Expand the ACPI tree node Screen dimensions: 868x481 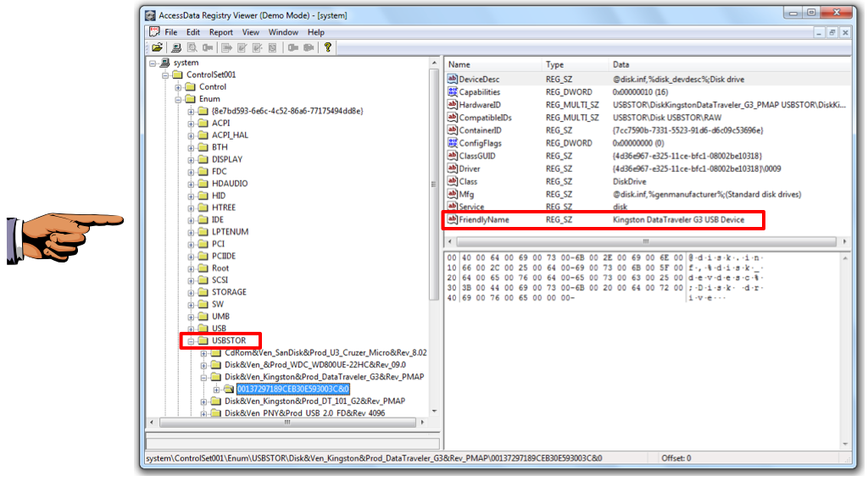[192, 123]
